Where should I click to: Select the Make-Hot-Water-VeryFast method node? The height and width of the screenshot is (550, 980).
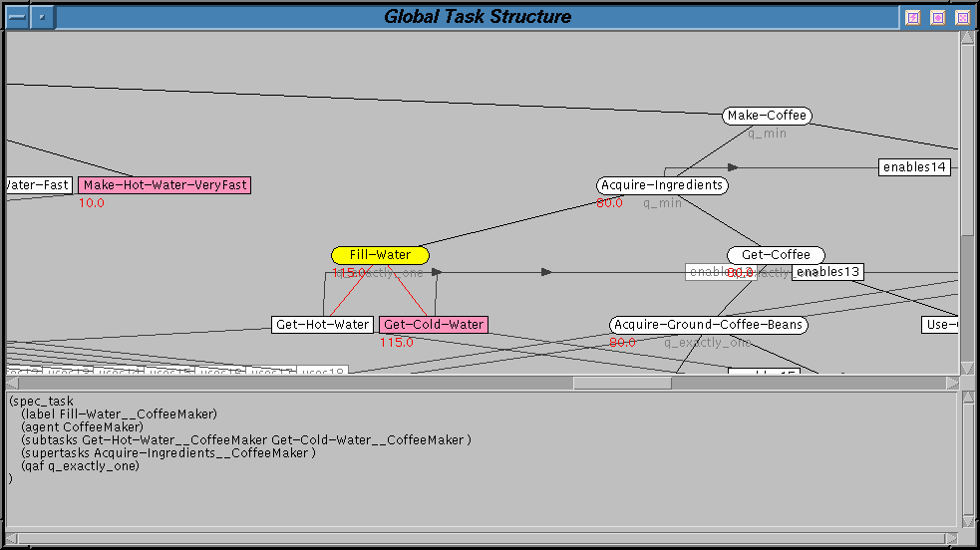(x=164, y=185)
